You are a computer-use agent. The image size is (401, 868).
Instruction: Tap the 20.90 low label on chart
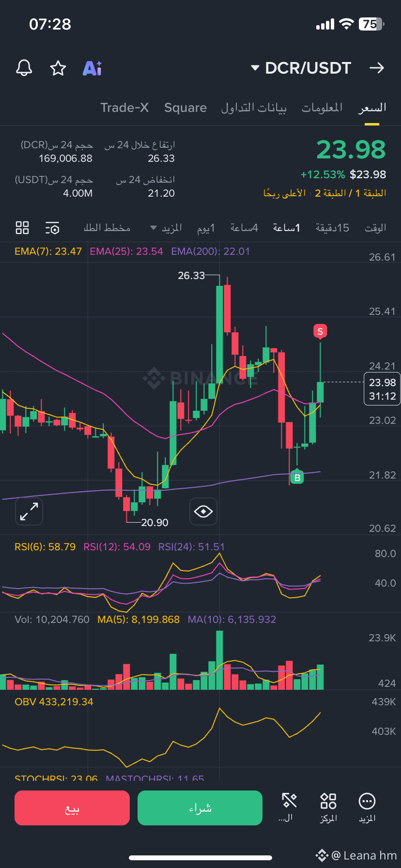tap(154, 523)
